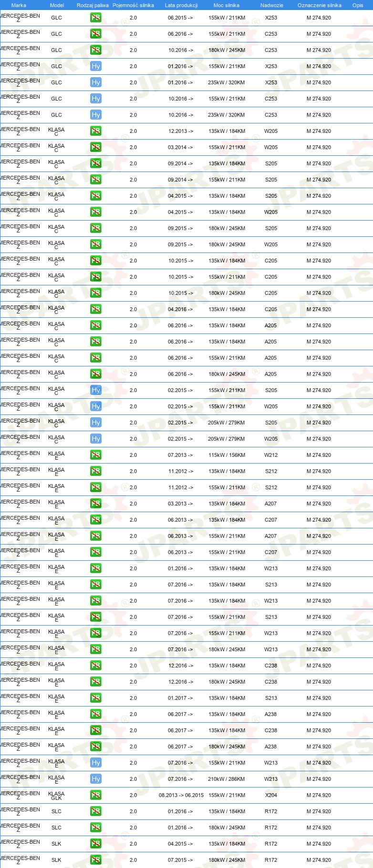Click hybrid icon in GLC 235kW X253 row

[95, 82]
